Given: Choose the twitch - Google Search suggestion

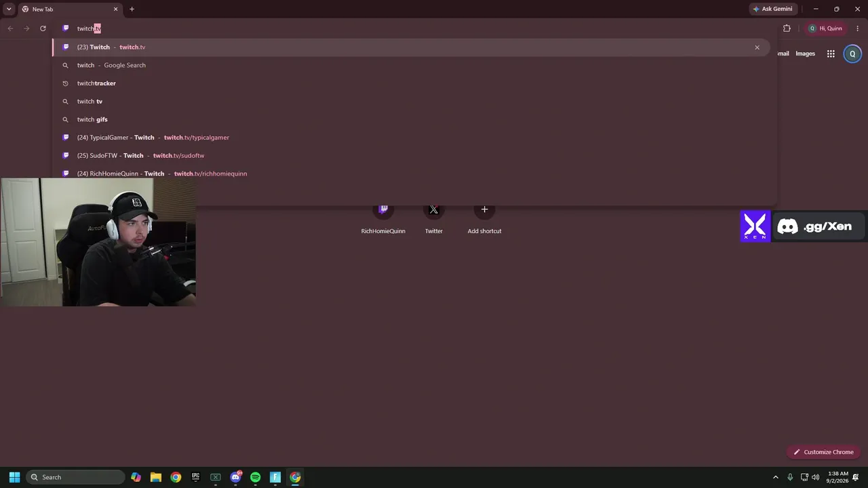Looking at the screenshot, I should click(411, 65).
